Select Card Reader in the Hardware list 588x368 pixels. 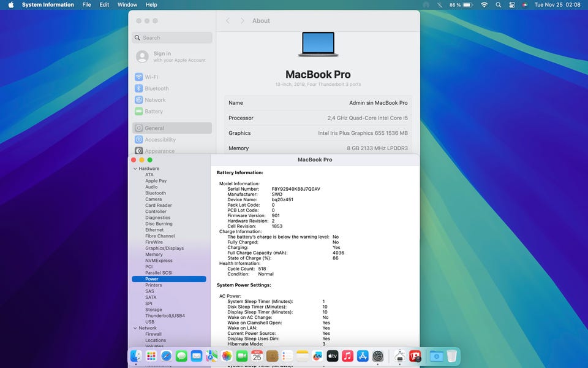(x=158, y=205)
